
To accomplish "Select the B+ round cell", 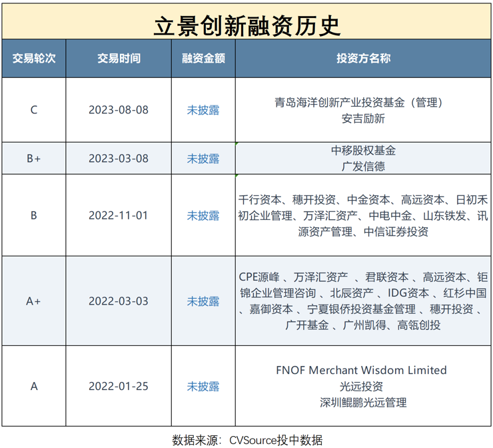I will click(34, 159).
